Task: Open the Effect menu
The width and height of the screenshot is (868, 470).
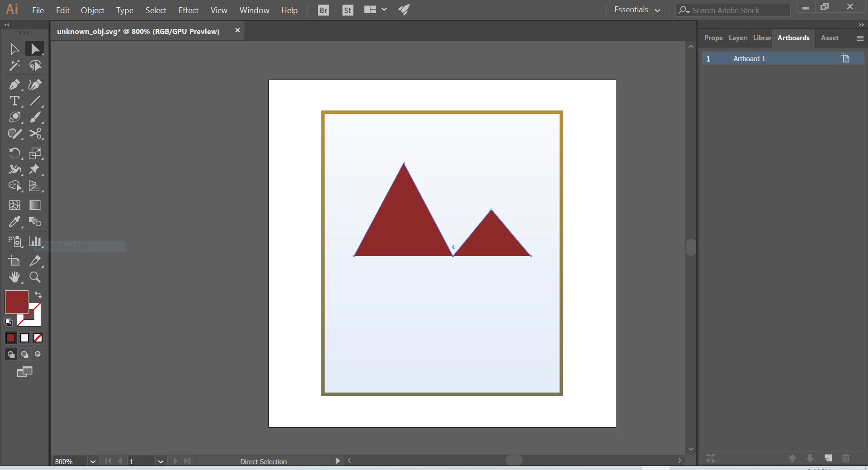Action: pyautogui.click(x=189, y=10)
